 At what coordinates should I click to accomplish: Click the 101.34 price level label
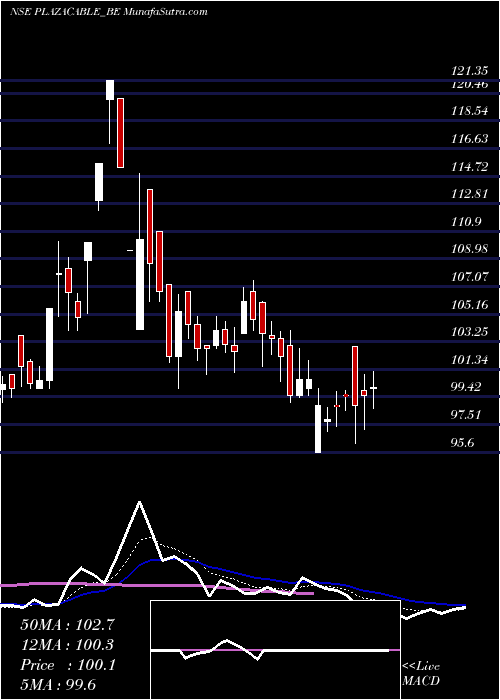pyautogui.click(x=469, y=359)
